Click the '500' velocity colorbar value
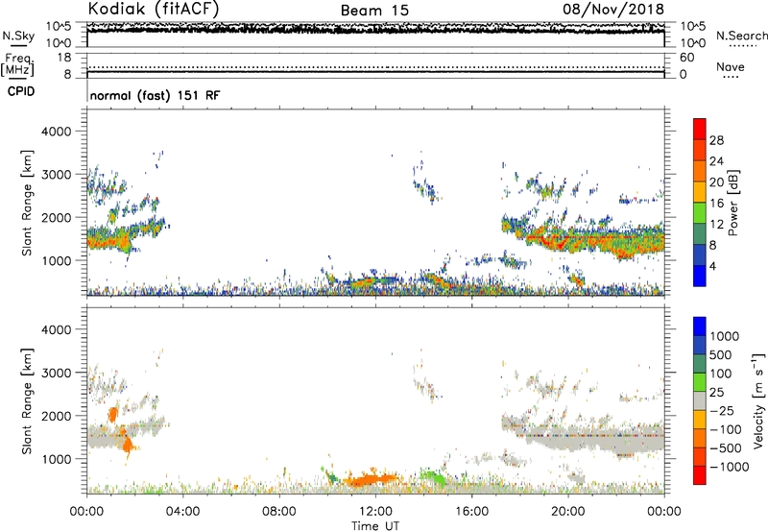 click(723, 355)
